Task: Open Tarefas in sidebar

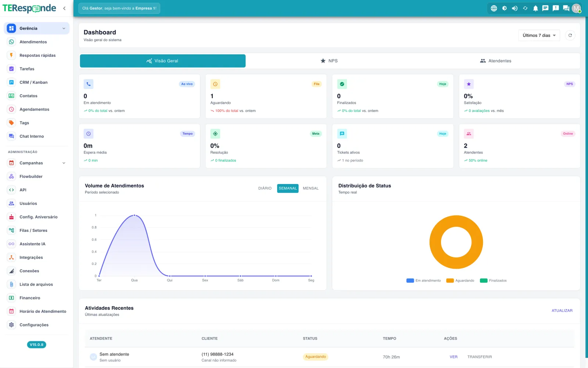Action: pos(36,69)
